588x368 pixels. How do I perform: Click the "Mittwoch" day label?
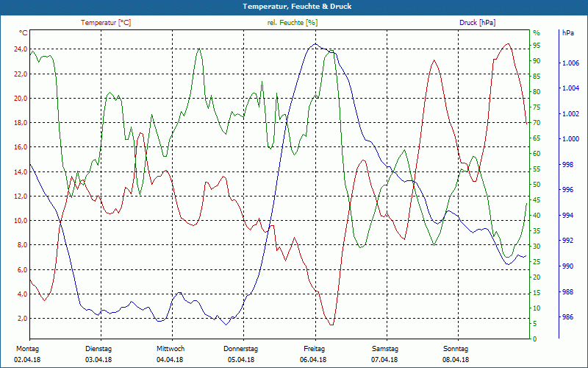click(x=171, y=349)
